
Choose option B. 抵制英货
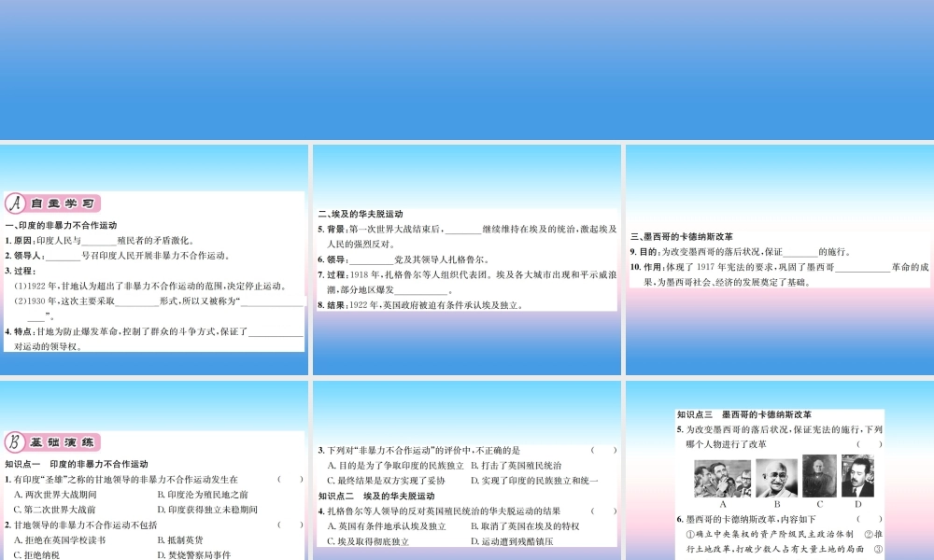180,539
